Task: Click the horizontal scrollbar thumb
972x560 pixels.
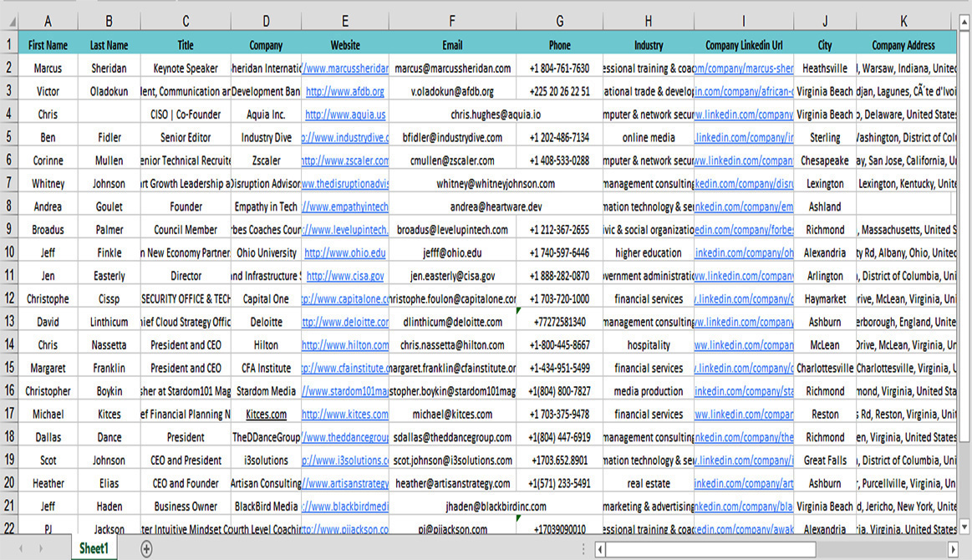Action: tap(710, 549)
